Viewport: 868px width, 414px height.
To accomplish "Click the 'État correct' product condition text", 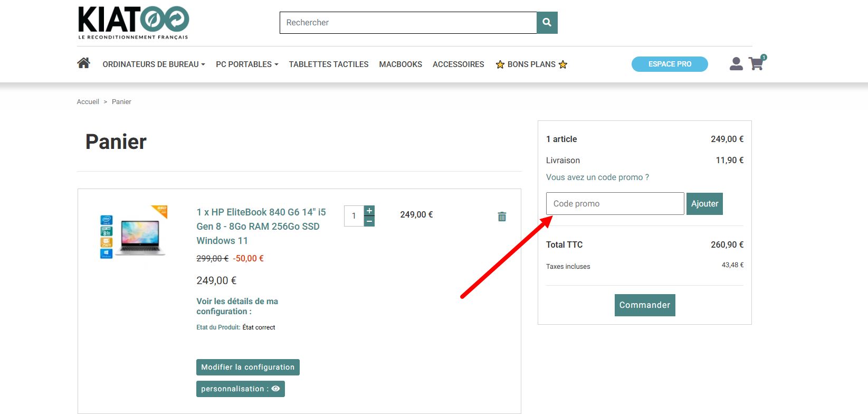I will pos(259,327).
